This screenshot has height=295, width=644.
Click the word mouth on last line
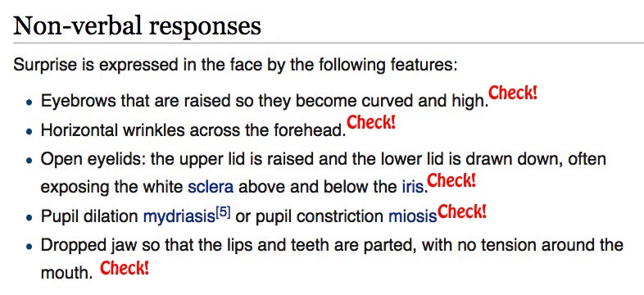point(66,273)
